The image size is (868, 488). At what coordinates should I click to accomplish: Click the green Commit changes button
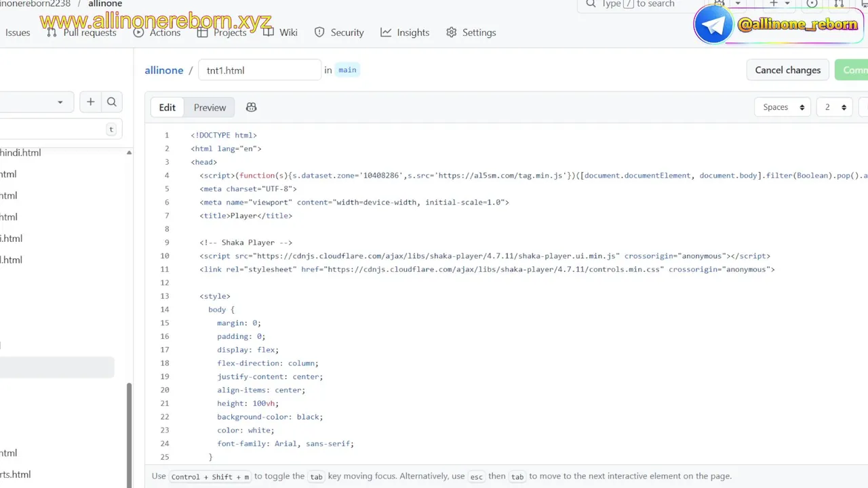click(x=852, y=70)
